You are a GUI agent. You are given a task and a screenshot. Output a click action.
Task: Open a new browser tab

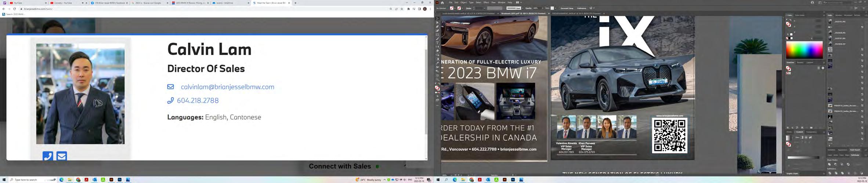click(296, 3)
